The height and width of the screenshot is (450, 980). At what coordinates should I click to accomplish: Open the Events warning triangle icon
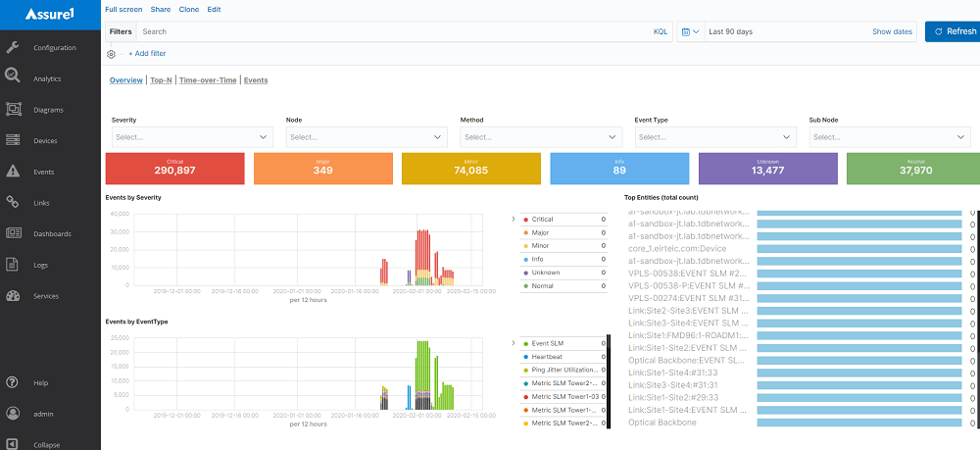click(13, 172)
